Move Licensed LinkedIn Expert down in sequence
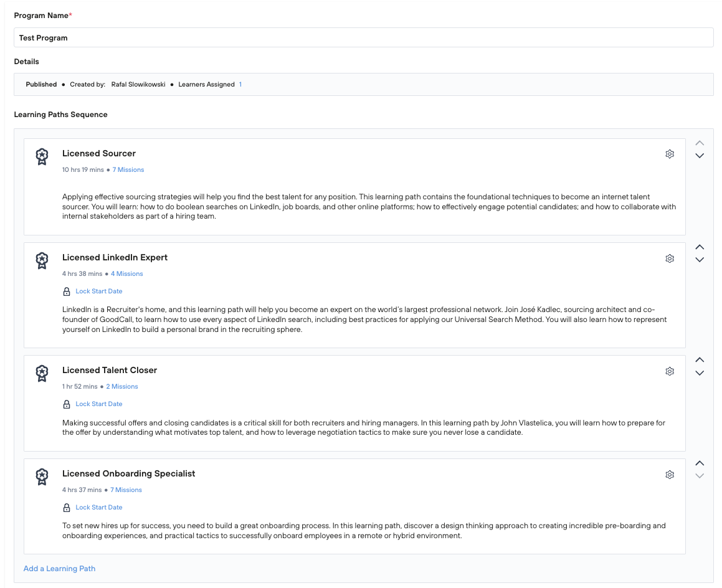722x588 pixels. point(700,260)
